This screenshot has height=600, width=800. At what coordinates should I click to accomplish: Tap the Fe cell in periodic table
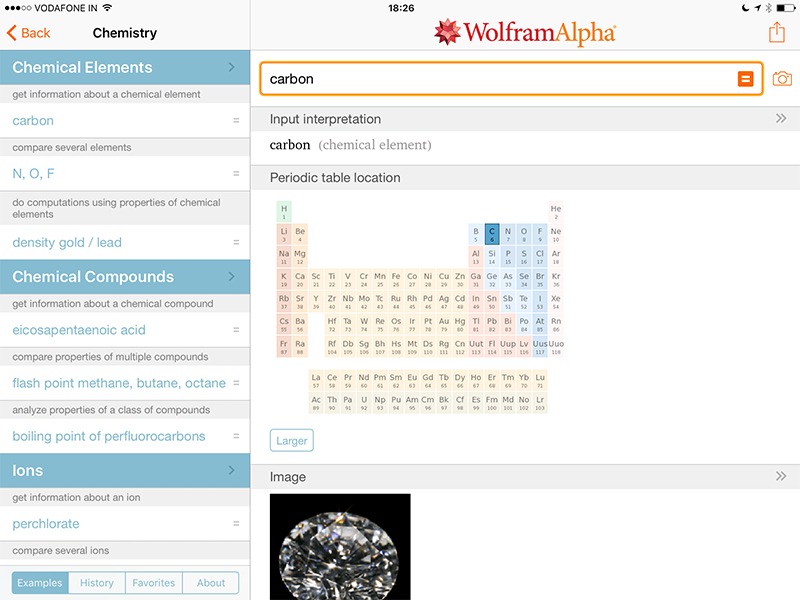tap(396, 279)
